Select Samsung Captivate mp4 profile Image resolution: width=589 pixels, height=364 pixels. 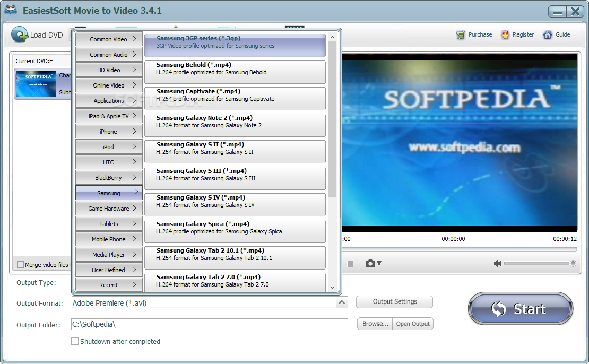point(235,98)
